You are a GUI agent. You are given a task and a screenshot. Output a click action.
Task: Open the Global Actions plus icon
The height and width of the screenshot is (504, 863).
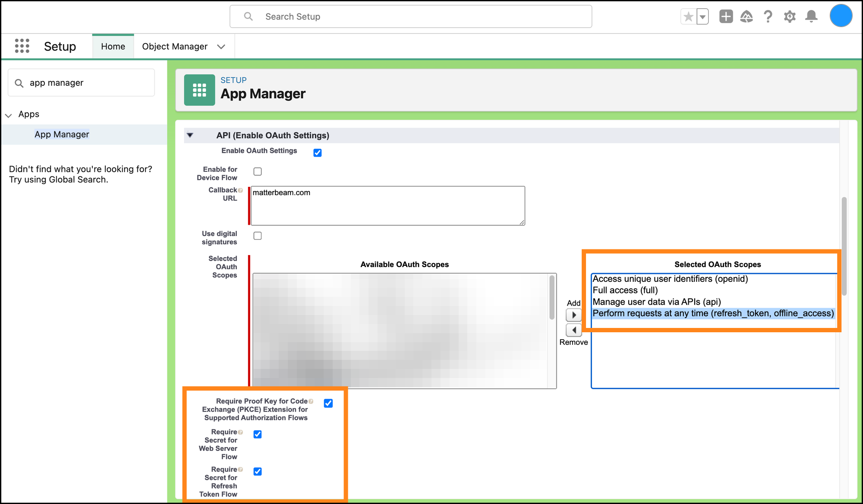(x=726, y=17)
